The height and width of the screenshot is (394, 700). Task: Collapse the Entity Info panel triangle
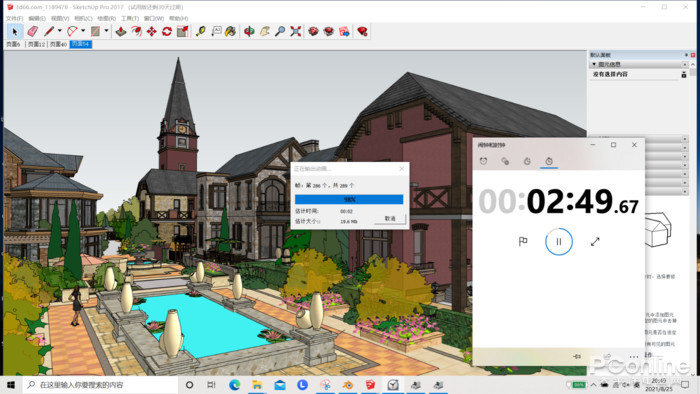coord(594,64)
